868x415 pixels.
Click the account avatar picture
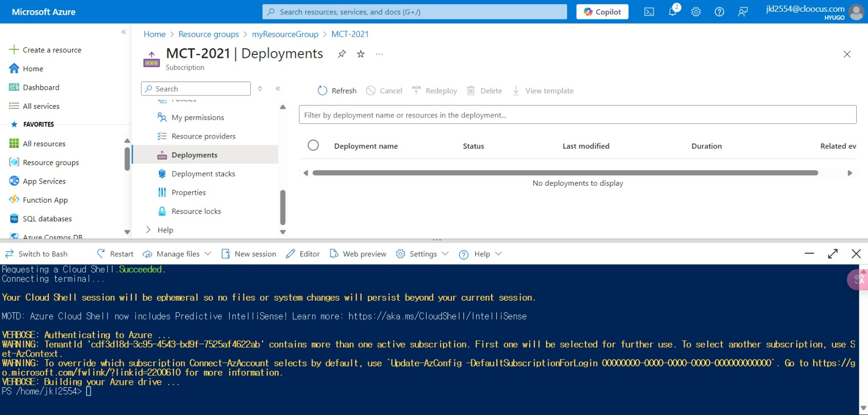coord(856,12)
